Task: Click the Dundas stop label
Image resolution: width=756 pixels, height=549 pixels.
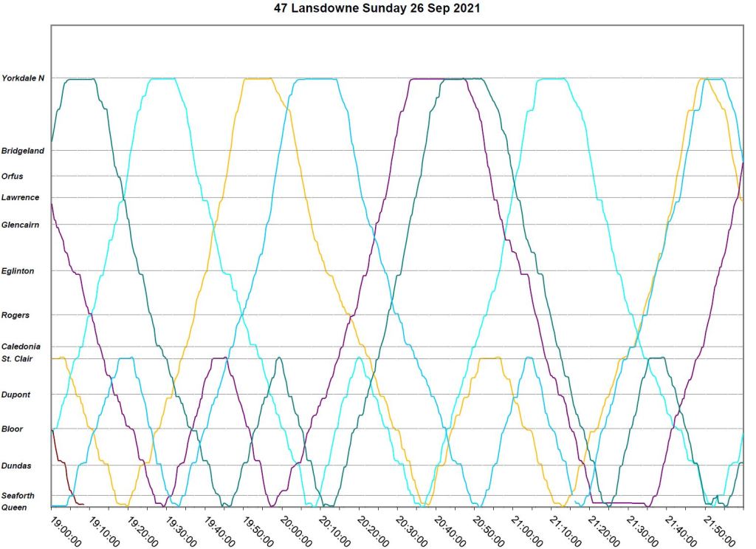Action: 16,466
